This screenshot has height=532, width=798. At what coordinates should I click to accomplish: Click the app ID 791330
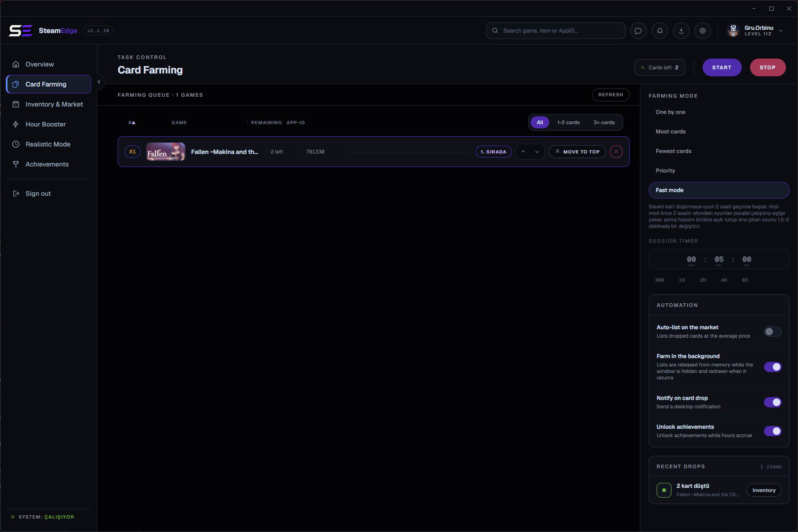click(315, 152)
